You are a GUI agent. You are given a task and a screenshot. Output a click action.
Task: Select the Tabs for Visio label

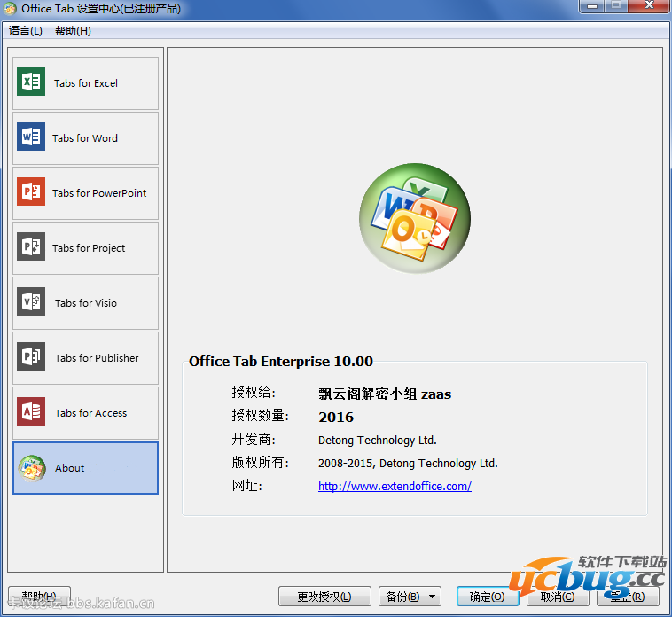point(86,303)
